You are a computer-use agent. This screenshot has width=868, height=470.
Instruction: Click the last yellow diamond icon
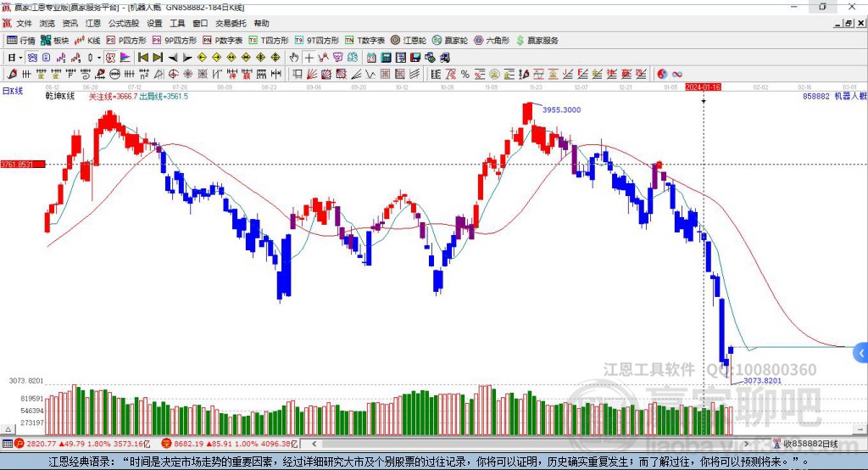pyautogui.click(x=275, y=57)
